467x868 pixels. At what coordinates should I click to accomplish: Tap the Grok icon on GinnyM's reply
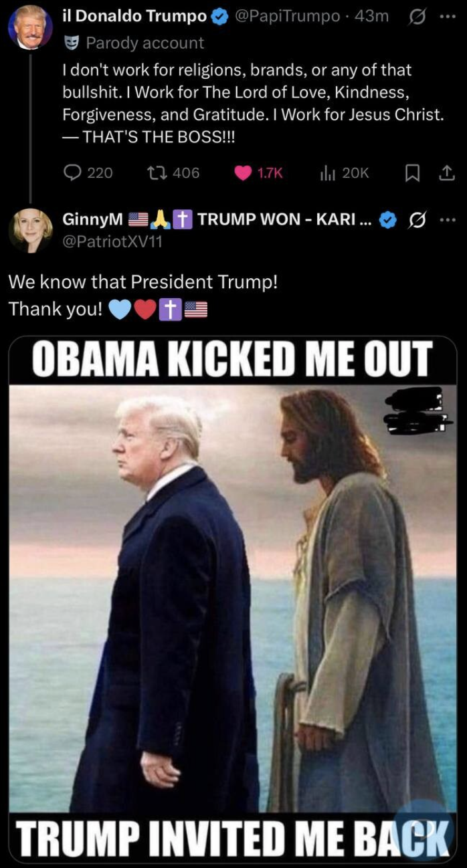pos(417,220)
